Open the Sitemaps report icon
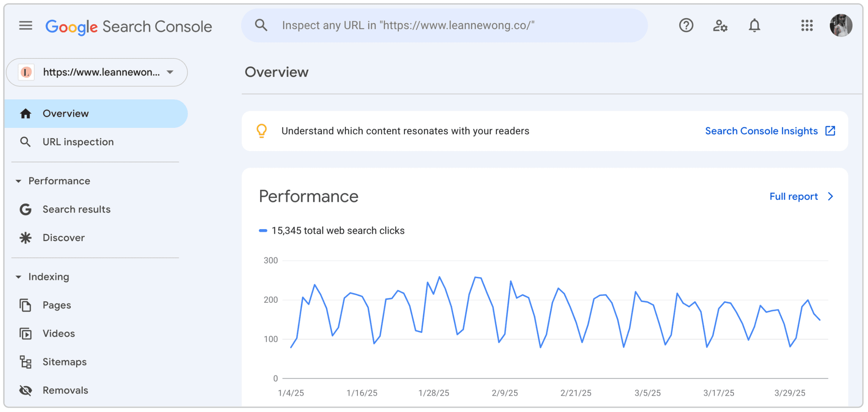 pos(25,362)
